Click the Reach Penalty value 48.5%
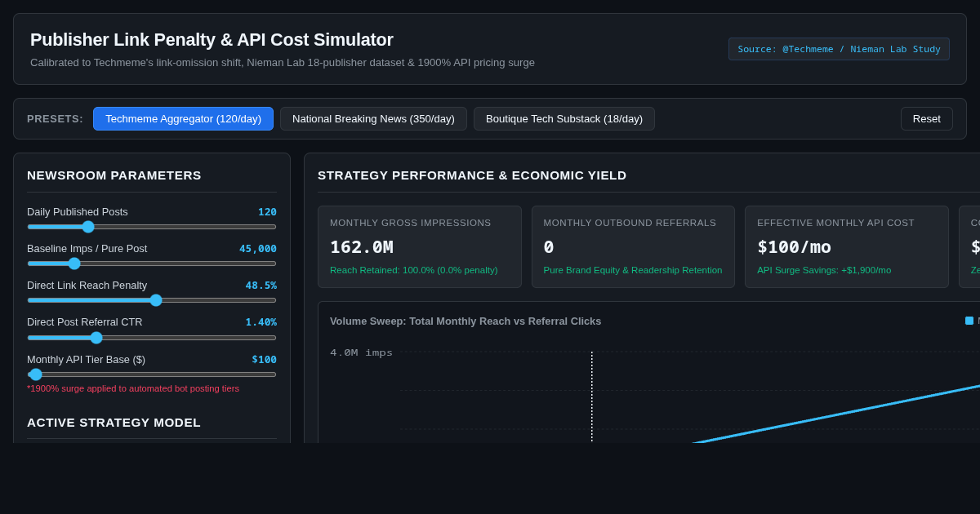The image size is (980, 514). [261, 286]
